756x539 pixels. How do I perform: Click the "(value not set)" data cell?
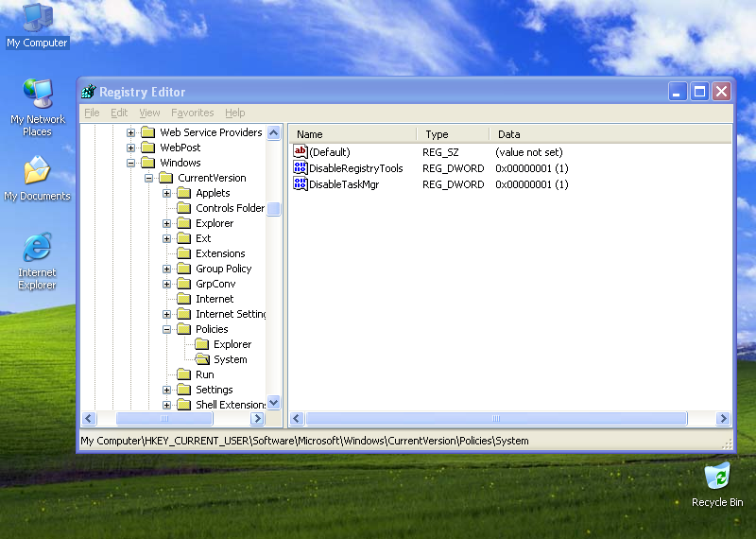click(529, 152)
